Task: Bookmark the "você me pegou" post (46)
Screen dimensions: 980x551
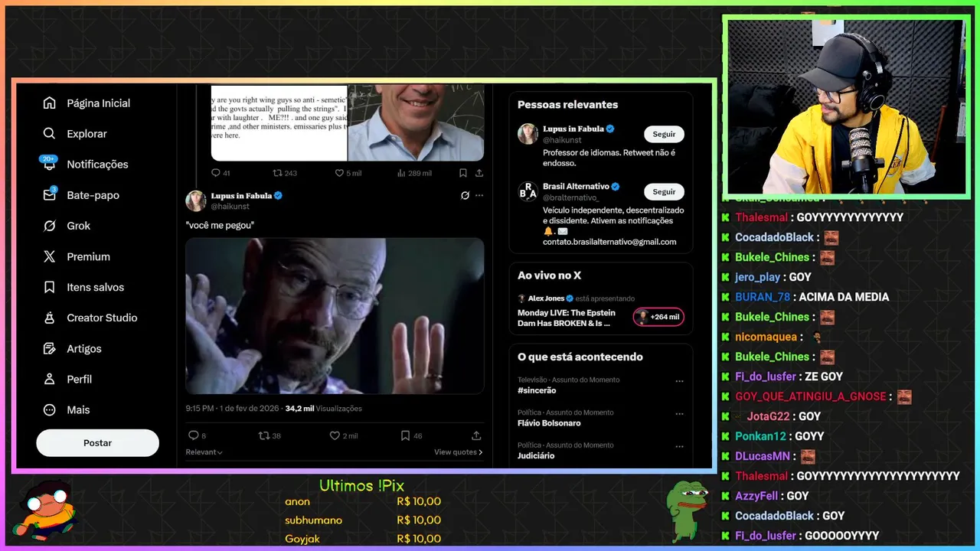Action: (x=406, y=435)
